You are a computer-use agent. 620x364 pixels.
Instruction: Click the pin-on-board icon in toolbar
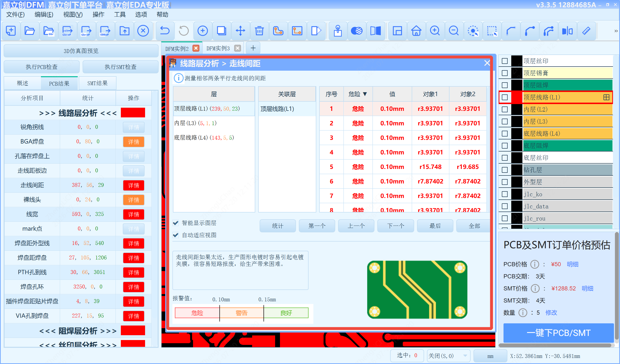[338, 31]
